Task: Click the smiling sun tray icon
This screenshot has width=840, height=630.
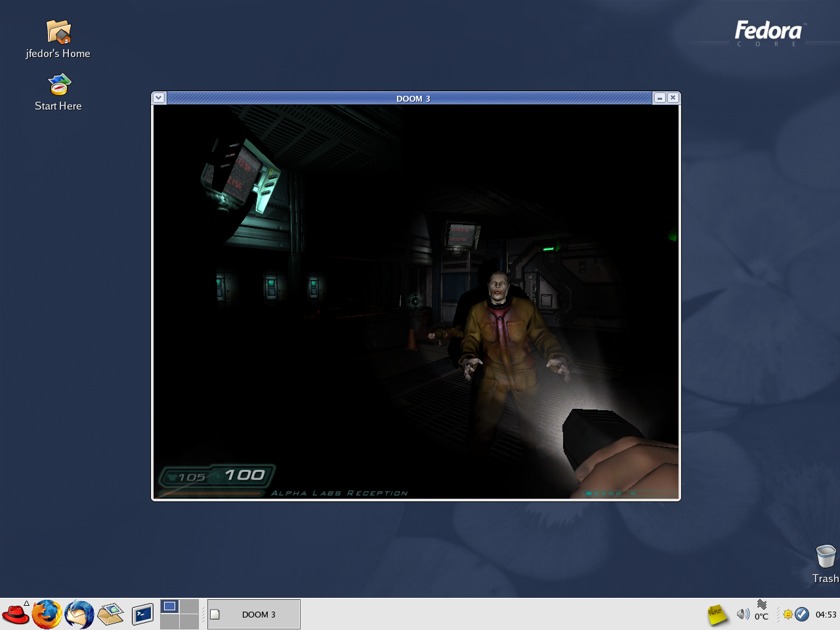Action: point(787,614)
